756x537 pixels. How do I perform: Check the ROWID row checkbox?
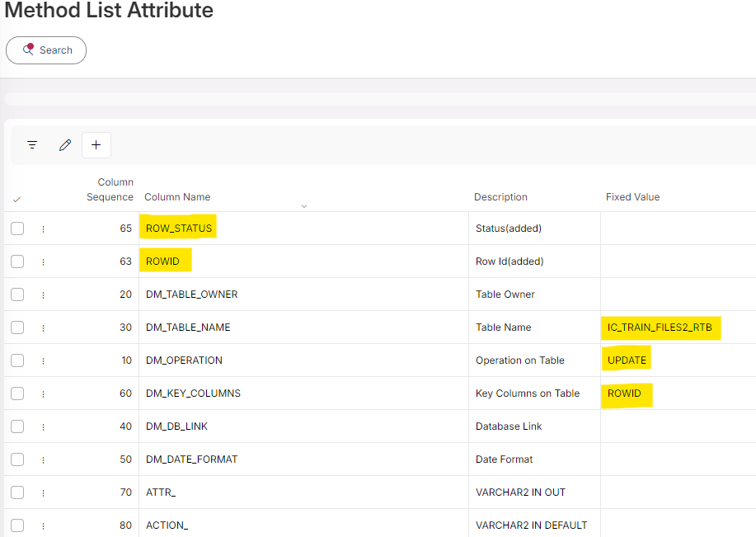point(17,261)
